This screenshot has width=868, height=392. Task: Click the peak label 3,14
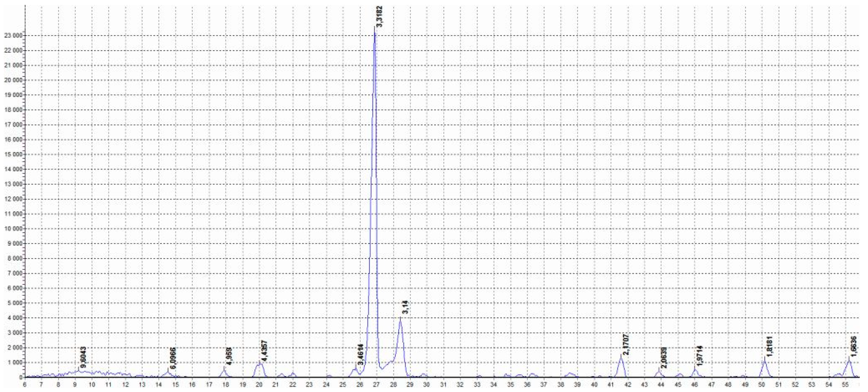coord(405,307)
